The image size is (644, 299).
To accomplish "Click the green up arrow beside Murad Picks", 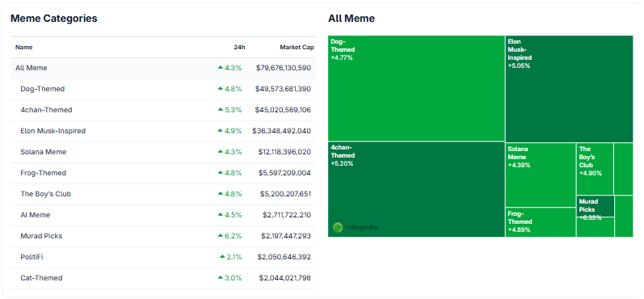I will click(220, 236).
